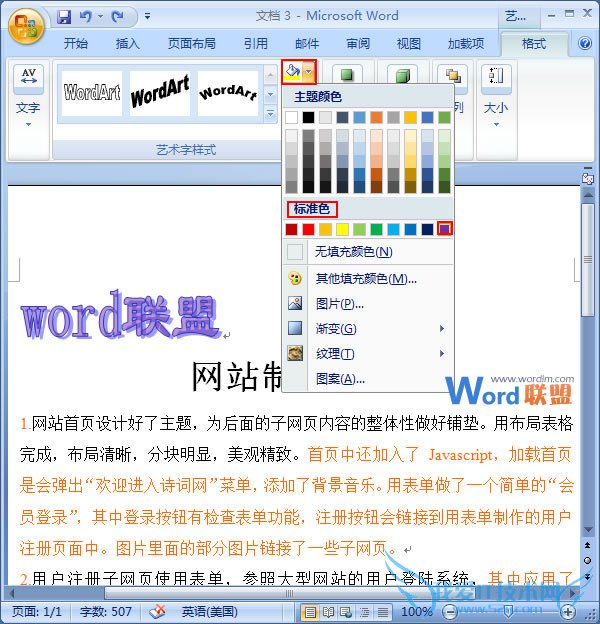
Task: Pick the black theme color swatch
Action: 308,117
